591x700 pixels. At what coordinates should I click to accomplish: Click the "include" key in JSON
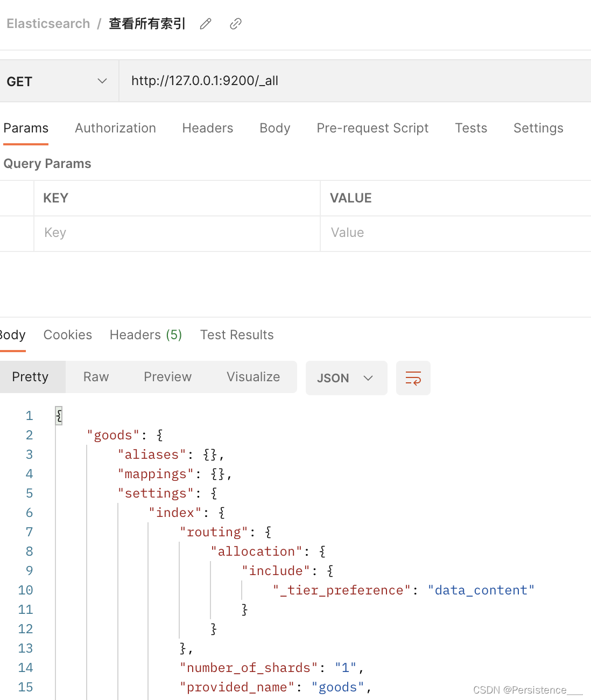pos(276,571)
